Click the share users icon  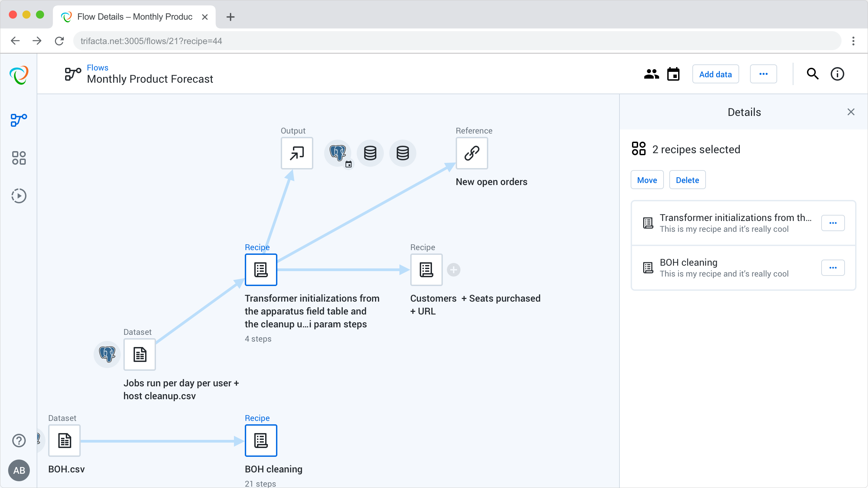coord(651,74)
